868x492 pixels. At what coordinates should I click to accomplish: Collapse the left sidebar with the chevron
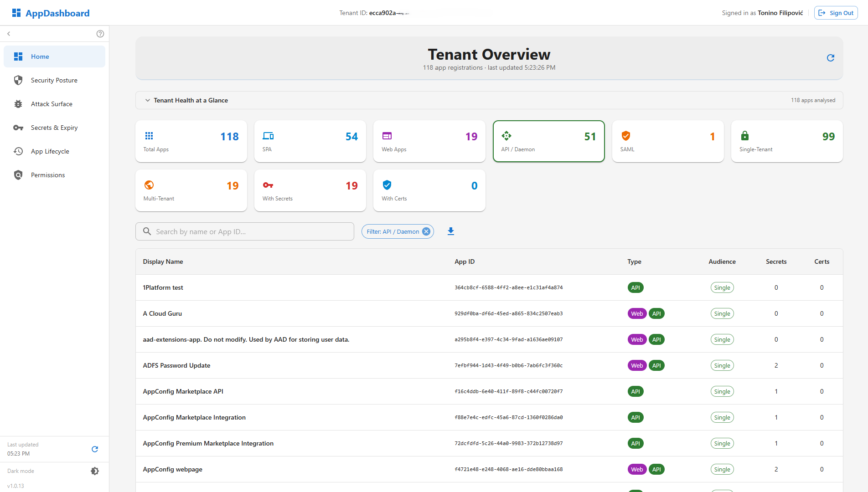click(9, 34)
